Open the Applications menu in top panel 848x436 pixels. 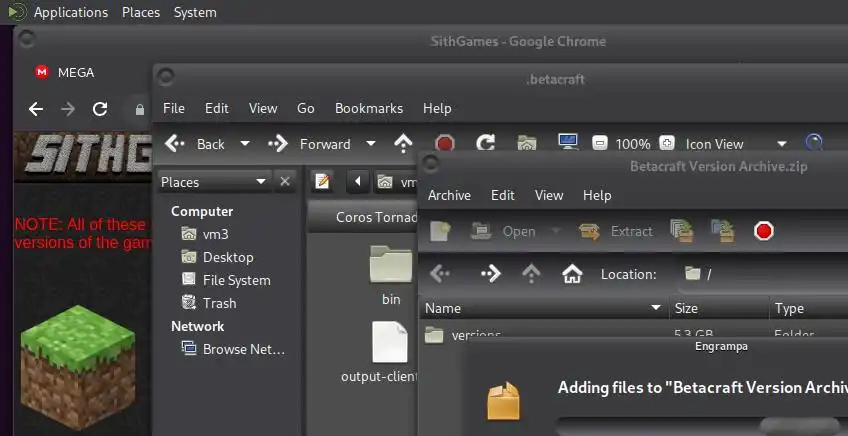71,12
